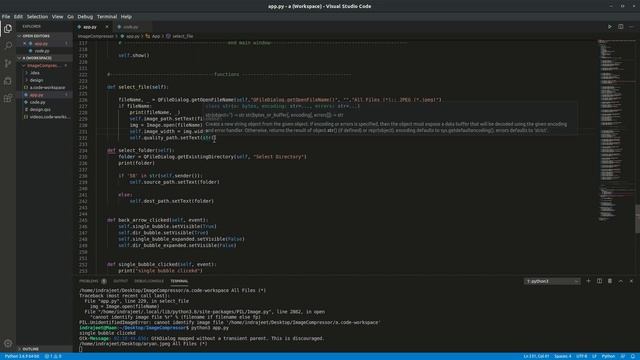Kill the terminal with trash icon
Image resolution: width=640 pixels, height=360 pixels.
tap(610, 281)
